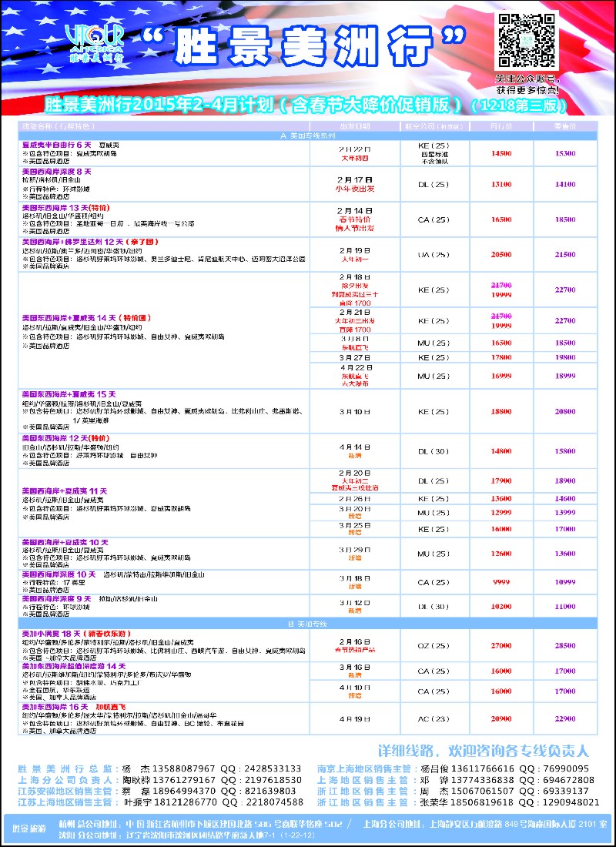Image resolution: width=616 pixels, height=847 pixels.
Task: Click the retail price "18999"
Action: tap(565, 376)
